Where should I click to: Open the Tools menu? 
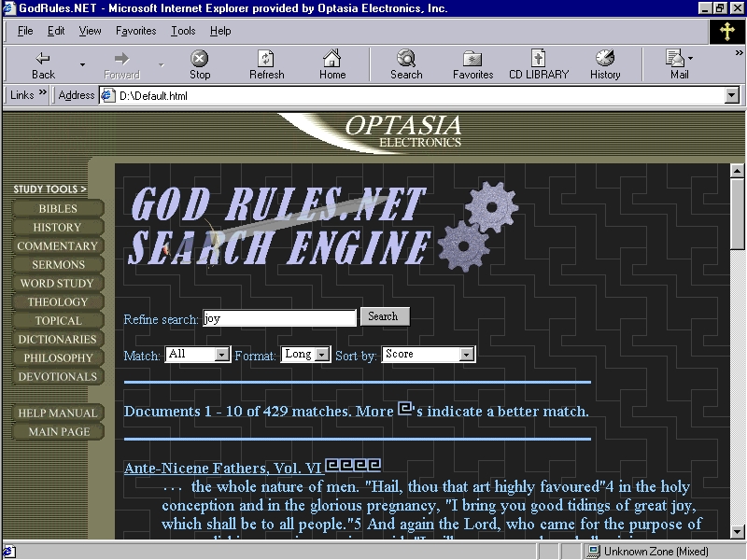tap(183, 31)
